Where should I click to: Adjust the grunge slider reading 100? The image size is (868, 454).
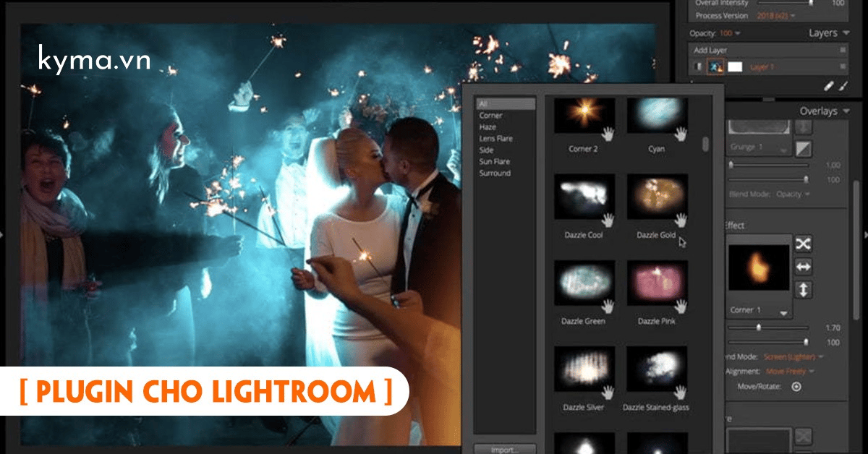pos(768,179)
